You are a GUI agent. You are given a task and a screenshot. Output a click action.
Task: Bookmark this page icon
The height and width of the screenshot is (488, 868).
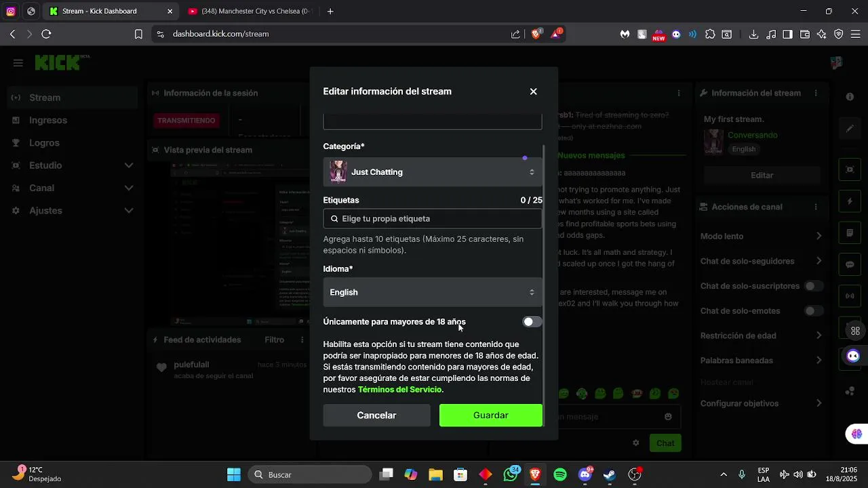tap(138, 34)
